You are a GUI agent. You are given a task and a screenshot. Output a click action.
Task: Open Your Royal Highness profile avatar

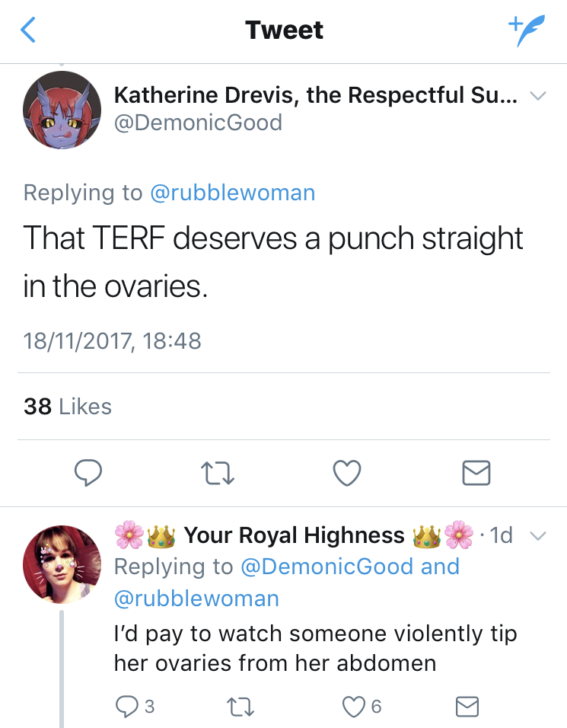[62, 564]
